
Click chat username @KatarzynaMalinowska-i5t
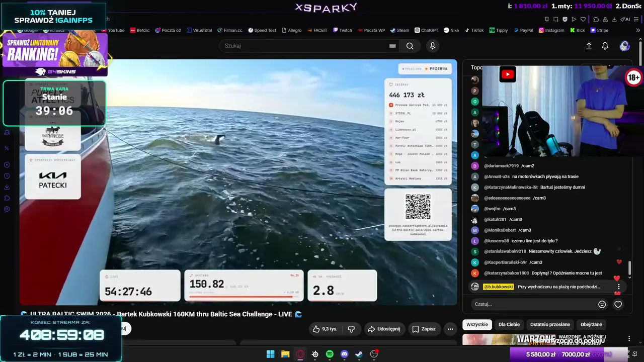[x=511, y=187]
